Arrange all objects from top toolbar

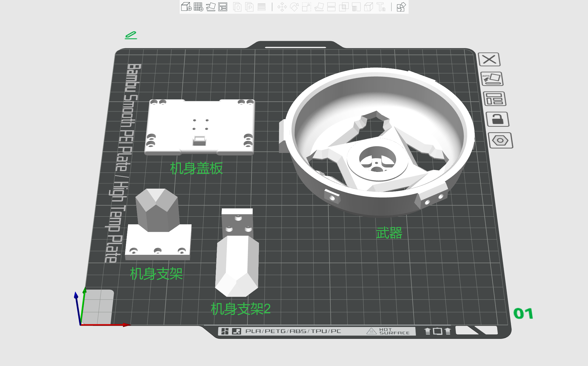[x=223, y=7]
